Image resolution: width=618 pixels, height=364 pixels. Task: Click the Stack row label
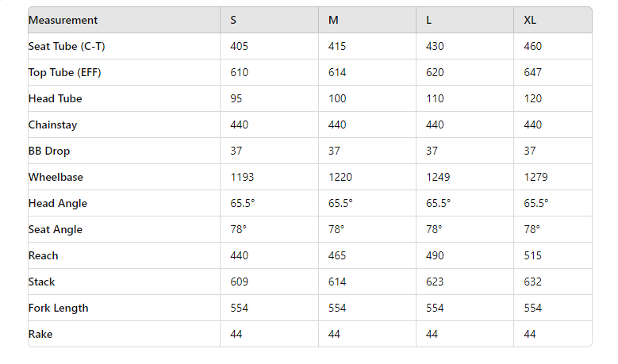pyautogui.click(x=42, y=282)
